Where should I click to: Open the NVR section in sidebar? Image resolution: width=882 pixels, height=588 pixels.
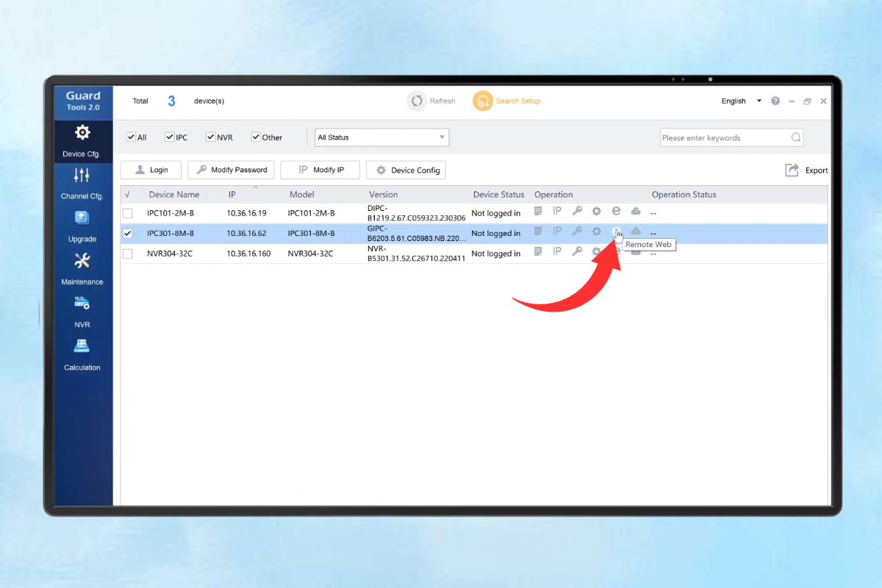click(x=82, y=312)
